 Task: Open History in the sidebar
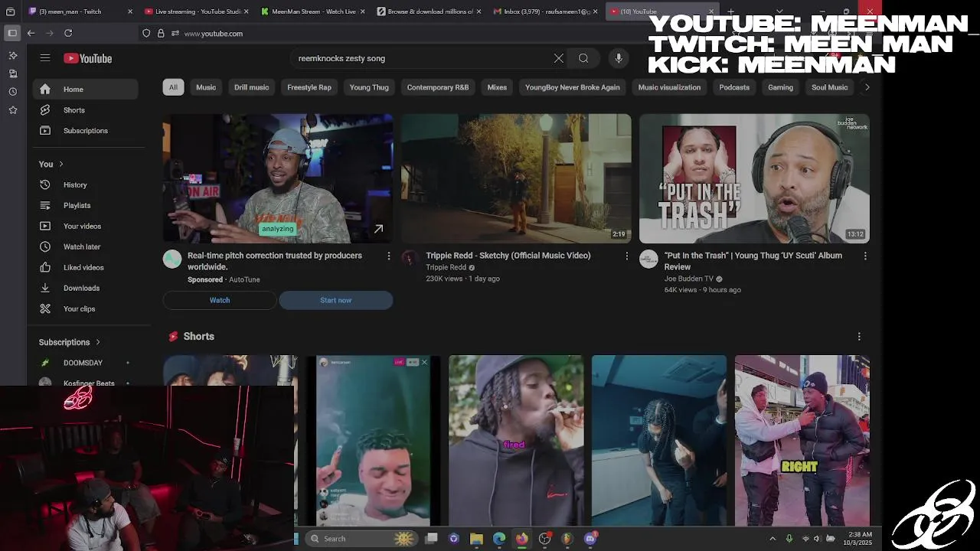tap(86, 185)
